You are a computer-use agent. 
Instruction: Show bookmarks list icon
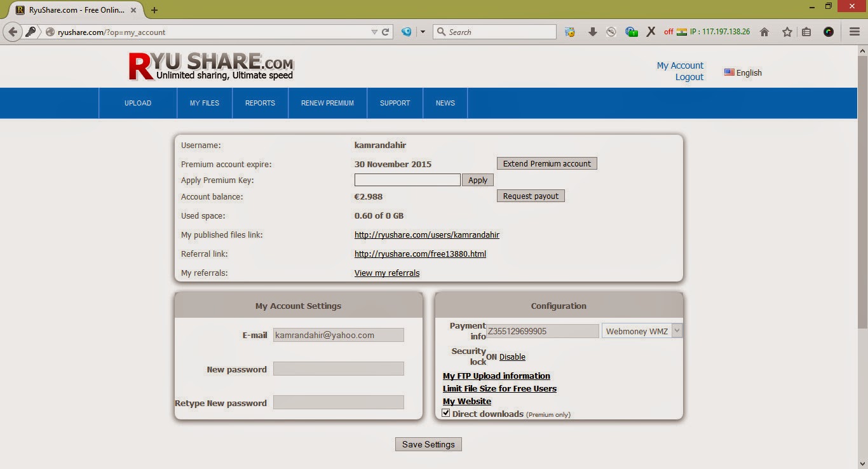pos(806,32)
